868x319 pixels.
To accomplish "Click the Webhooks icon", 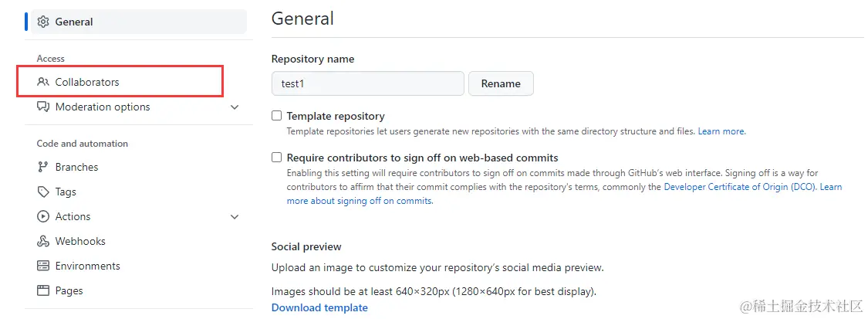I will [43, 241].
